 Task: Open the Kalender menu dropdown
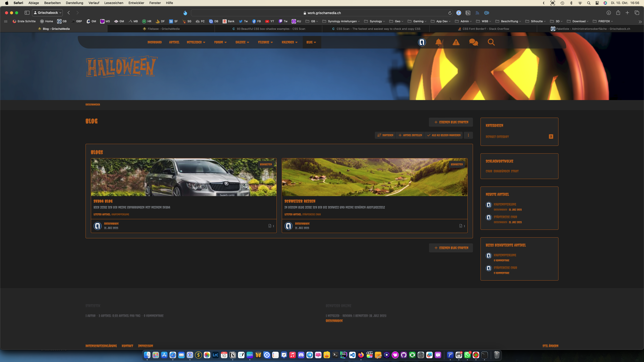290,42
